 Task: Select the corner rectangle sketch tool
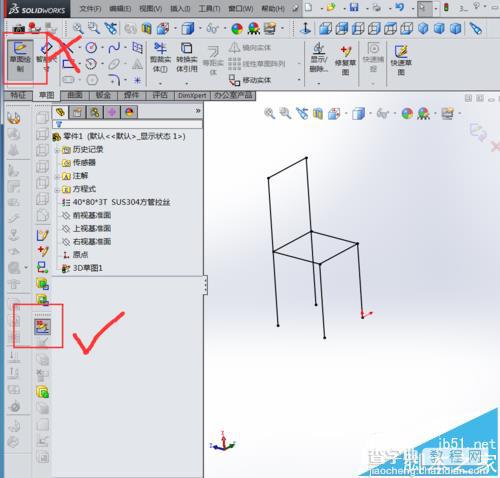(x=69, y=64)
